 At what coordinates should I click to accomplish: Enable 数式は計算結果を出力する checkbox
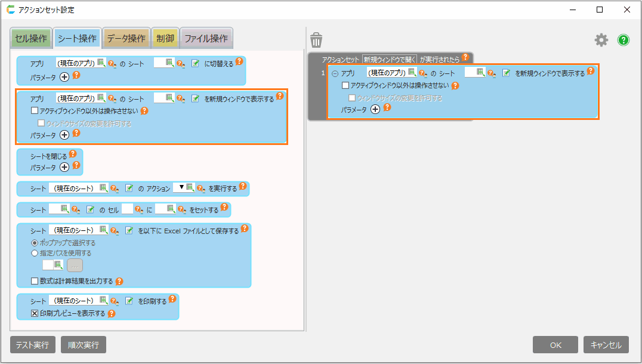pos(35,281)
